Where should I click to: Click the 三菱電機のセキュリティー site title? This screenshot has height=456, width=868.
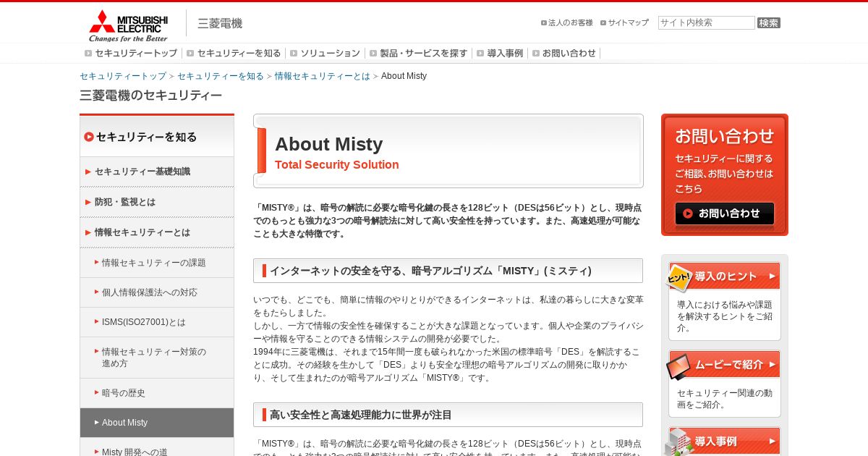pos(151,96)
